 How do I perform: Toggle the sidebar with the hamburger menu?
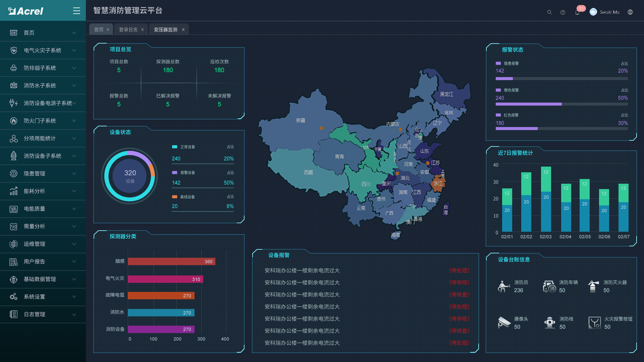coord(77,10)
